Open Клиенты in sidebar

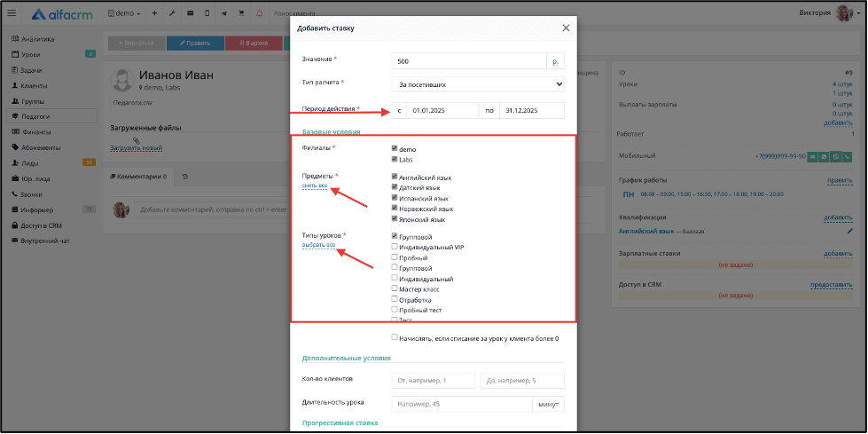pyautogui.click(x=34, y=86)
